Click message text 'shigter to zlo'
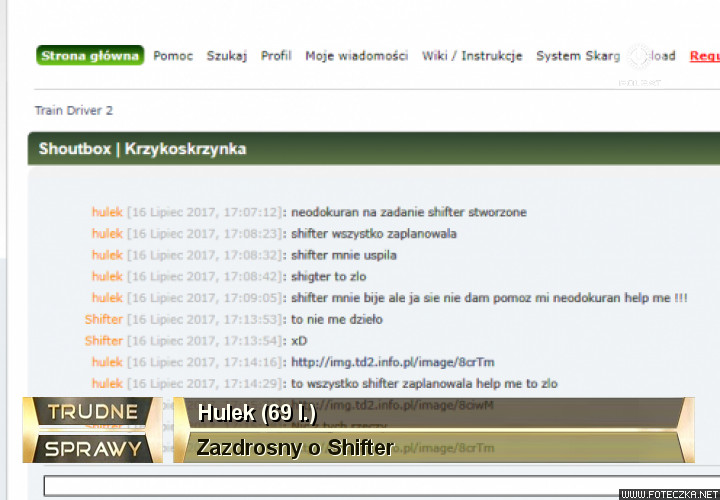Screen dimensions: 720x500 click(x=328, y=276)
